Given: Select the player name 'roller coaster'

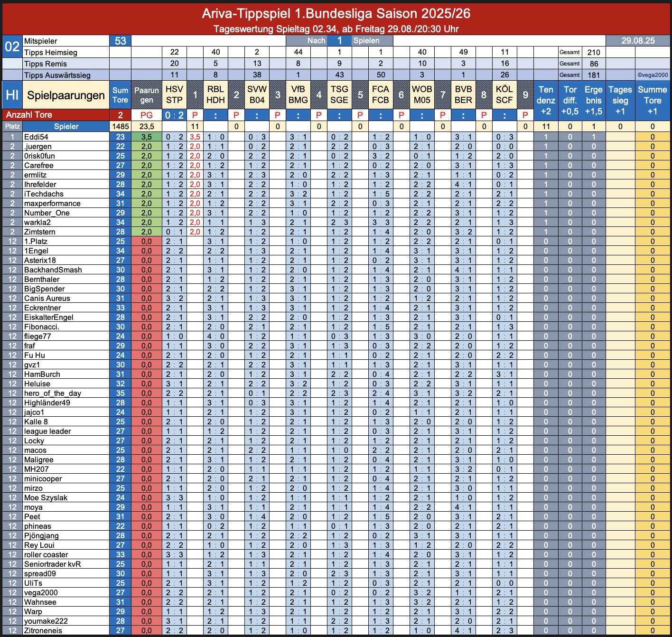Looking at the screenshot, I should [46, 554].
